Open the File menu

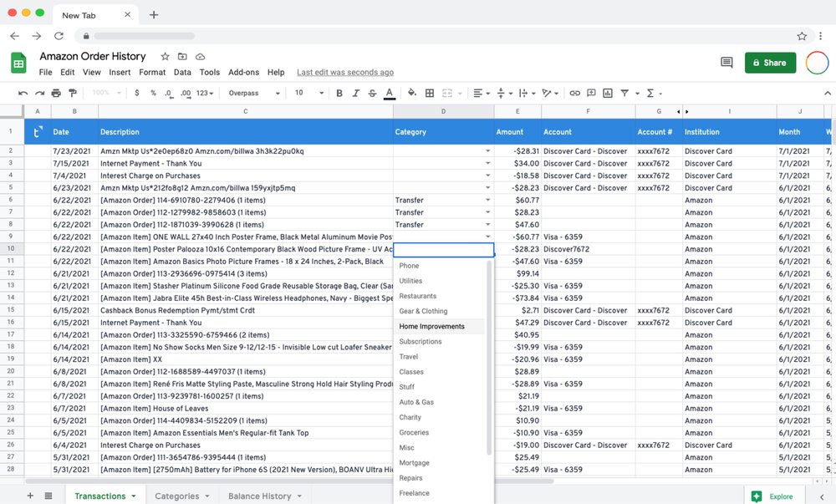click(45, 73)
